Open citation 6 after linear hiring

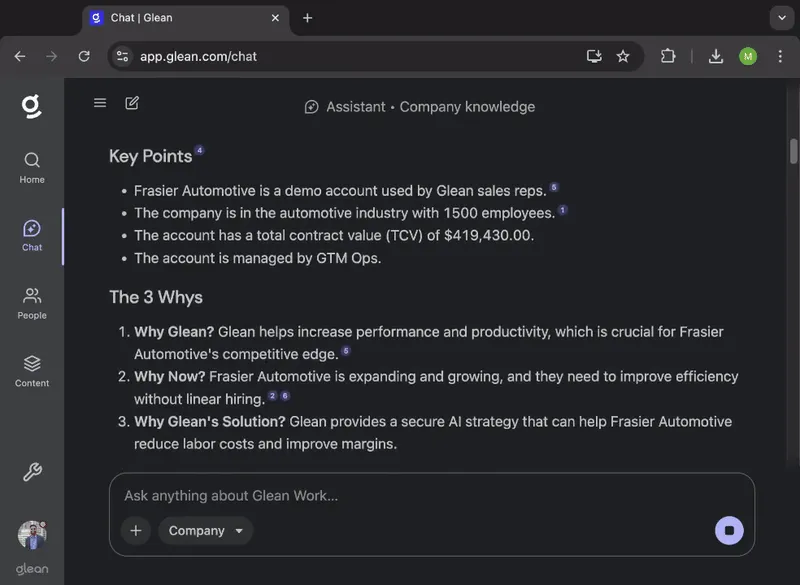(x=285, y=396)
